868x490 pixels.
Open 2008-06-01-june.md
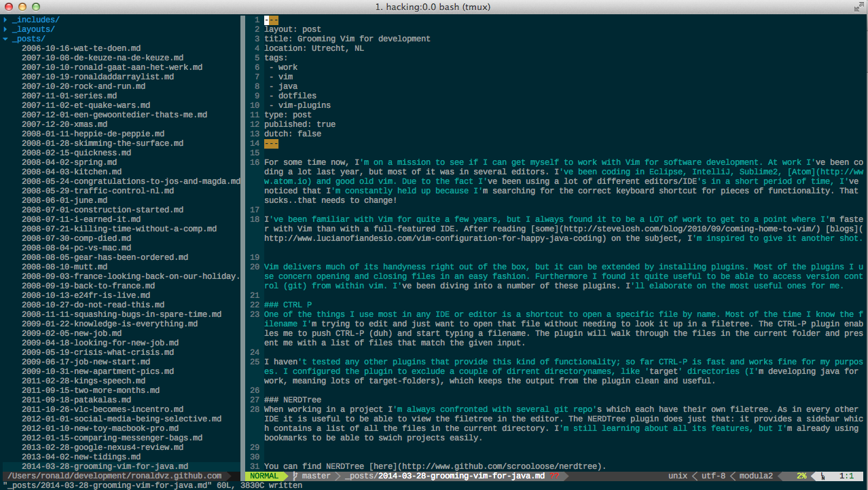tap(65, 200)
